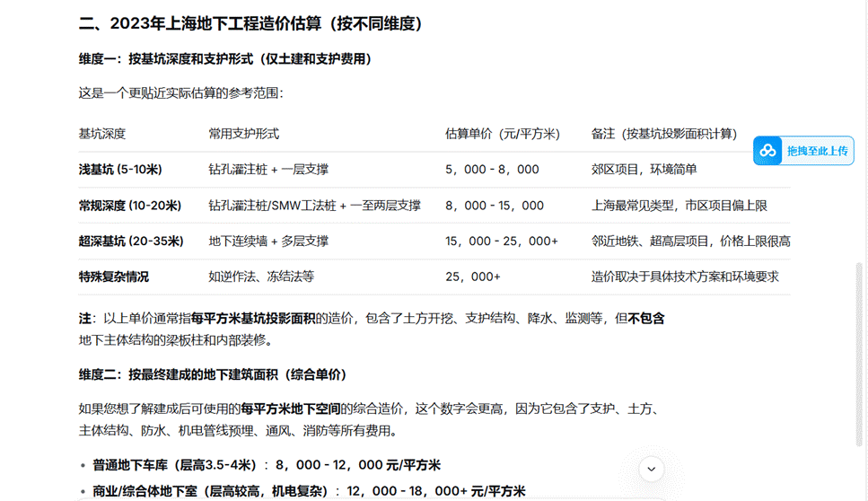Click the 维度二 subheading about 地下建筑面积
868x501 pixels.
click(x=213, y=374)
